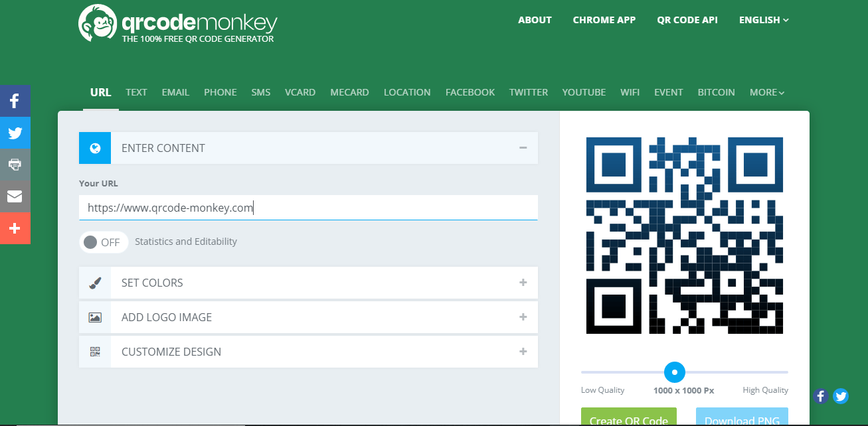Collapse Enter Content section with minus
Viewport: 868px width, 426px height.
[x=523, y=148]
